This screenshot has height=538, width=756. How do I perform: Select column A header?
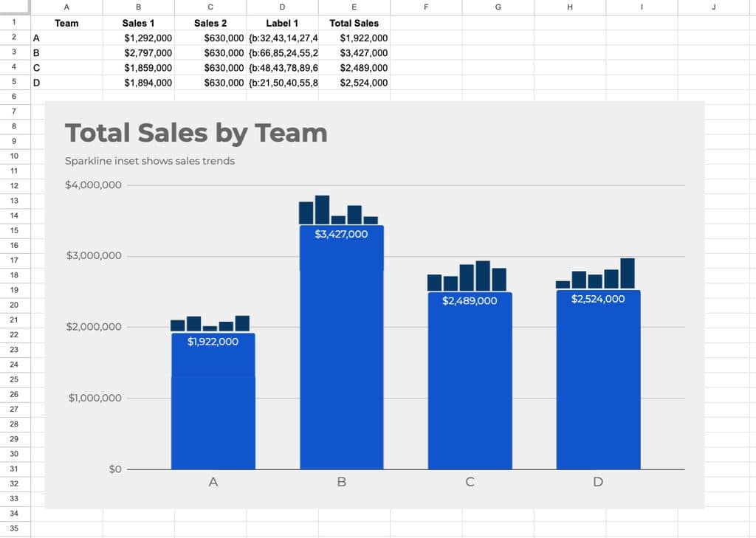(x=66, y=7)
